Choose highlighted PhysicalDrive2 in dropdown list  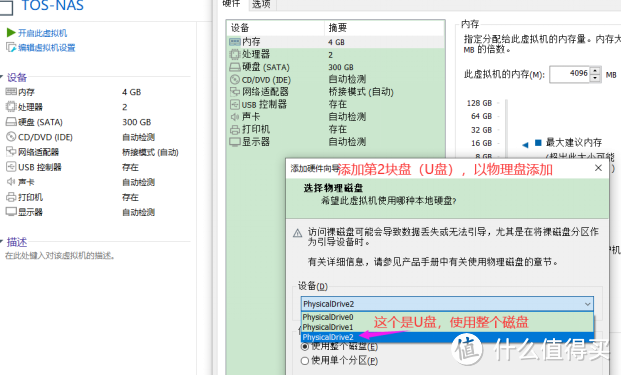click(448, 337)
